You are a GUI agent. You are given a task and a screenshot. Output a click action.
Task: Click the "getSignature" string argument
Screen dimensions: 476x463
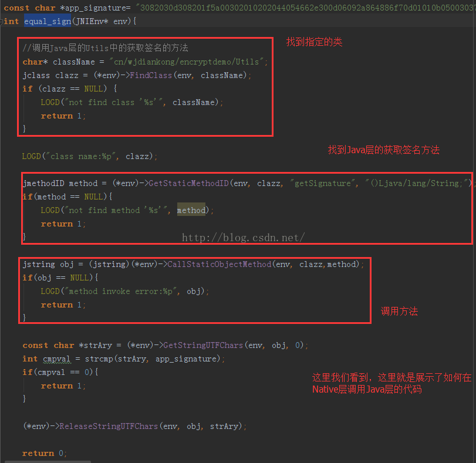pos(322,183)
